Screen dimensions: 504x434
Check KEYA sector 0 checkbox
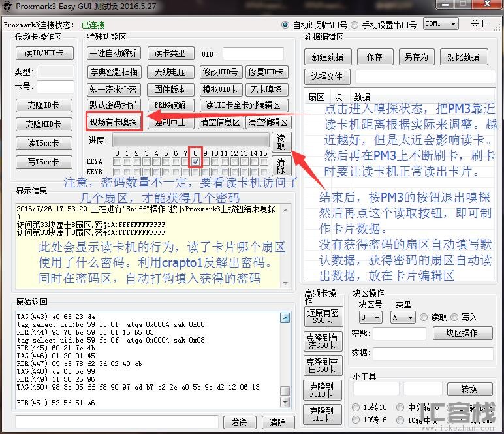(x=118, y=162)
